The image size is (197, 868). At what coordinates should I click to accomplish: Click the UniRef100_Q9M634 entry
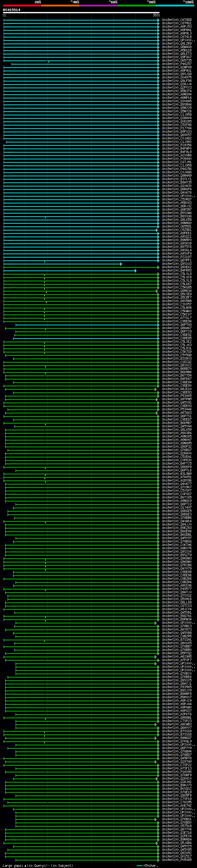click(177, 291)
